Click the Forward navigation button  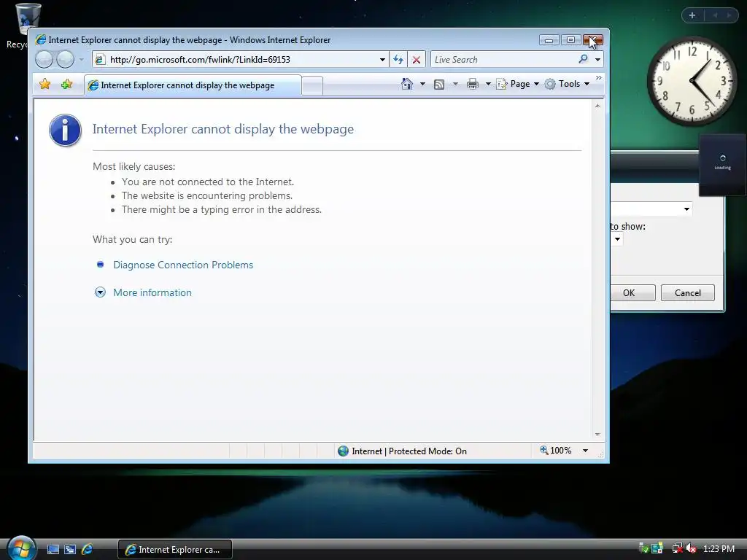[x=65, y=60]
